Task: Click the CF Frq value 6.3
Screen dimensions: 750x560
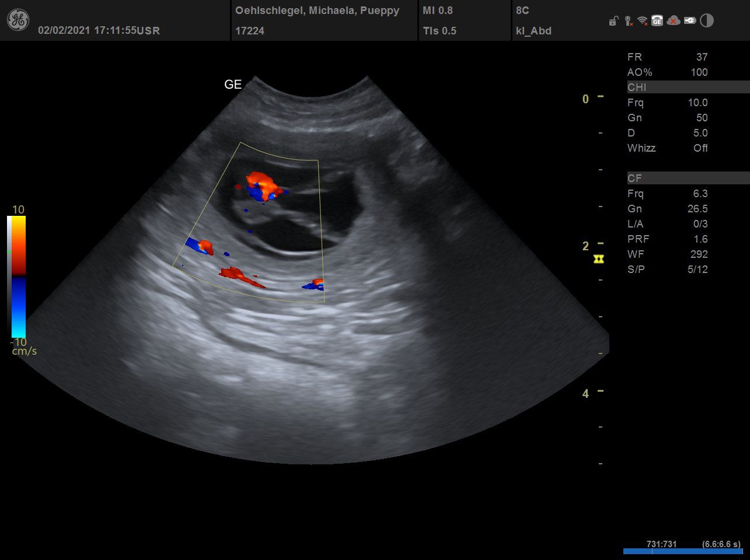Action: click(700, 194)
